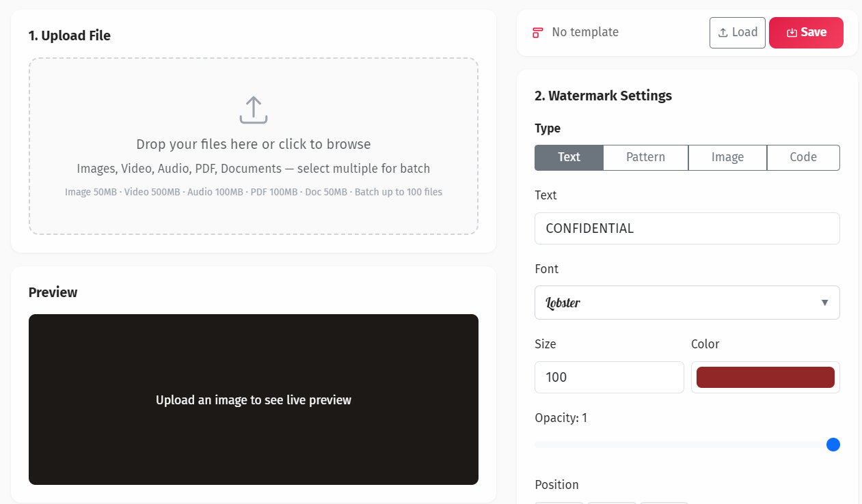Click the Font dropdown arrow

coord(824,302)
